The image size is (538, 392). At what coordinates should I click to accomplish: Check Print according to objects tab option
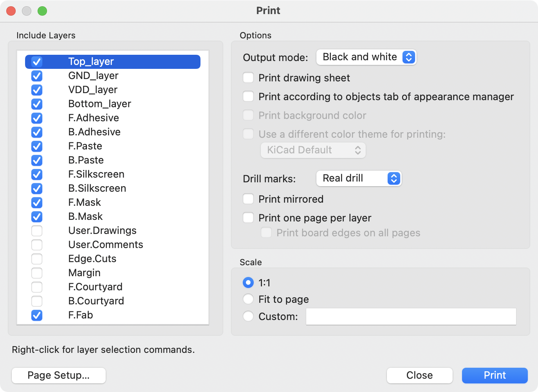[x=248, y=96]
